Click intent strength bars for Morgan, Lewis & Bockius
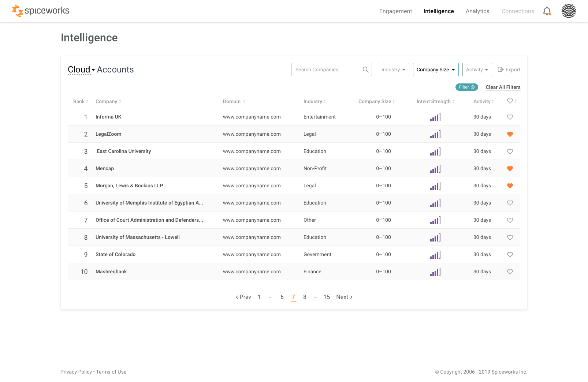Viewport: 588px width, 382px height. pyautogui.click(x=435, y=186)
